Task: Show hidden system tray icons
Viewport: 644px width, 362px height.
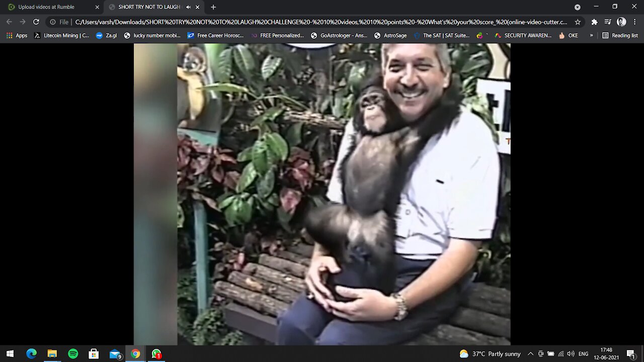Action: (530, 354)
